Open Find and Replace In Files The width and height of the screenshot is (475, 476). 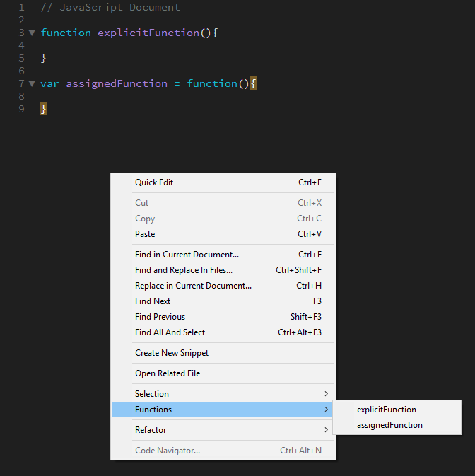184,270
